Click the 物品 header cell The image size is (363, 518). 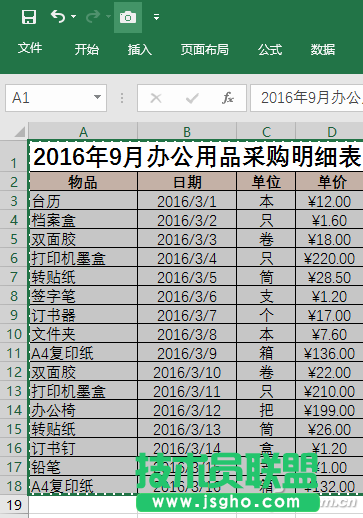click(83, 182)
